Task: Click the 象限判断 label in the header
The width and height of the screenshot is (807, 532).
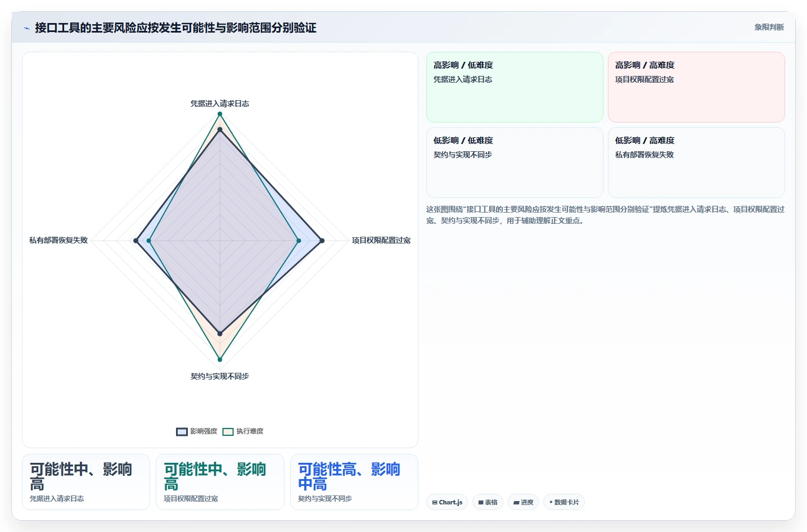Action: point(769,27)
